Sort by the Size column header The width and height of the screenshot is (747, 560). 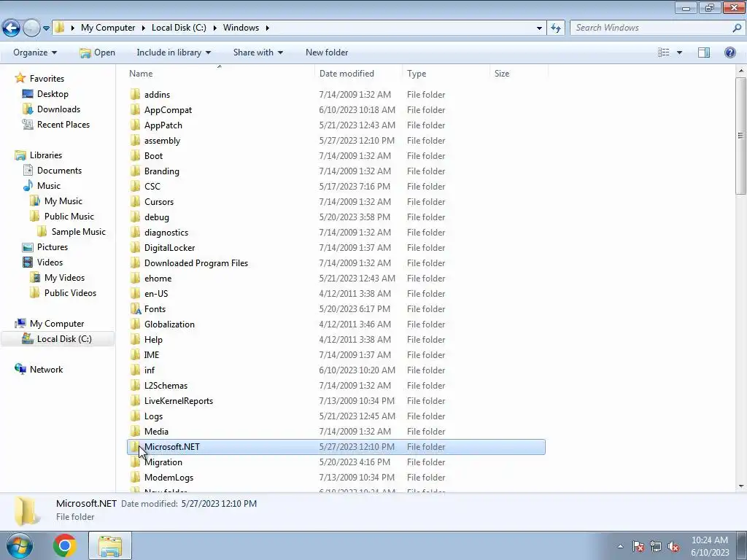coord(502,74)
